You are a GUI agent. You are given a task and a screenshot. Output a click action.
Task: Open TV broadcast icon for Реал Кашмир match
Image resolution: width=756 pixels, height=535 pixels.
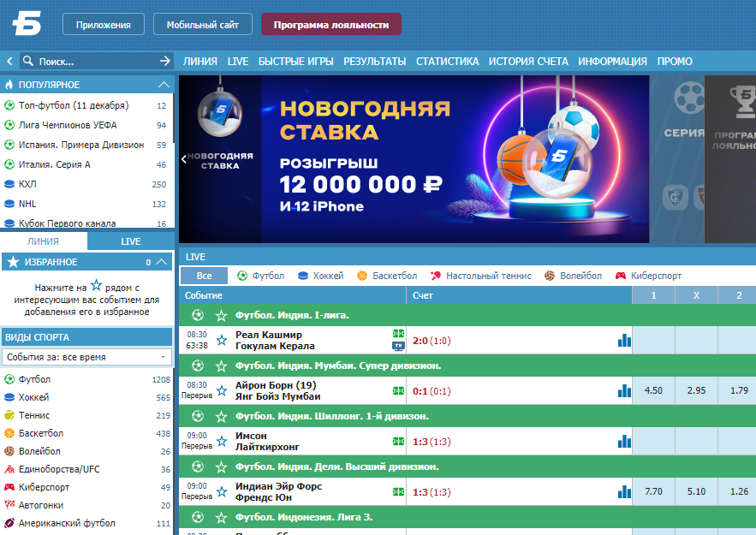pyautogui.click(x=398, y=346)
